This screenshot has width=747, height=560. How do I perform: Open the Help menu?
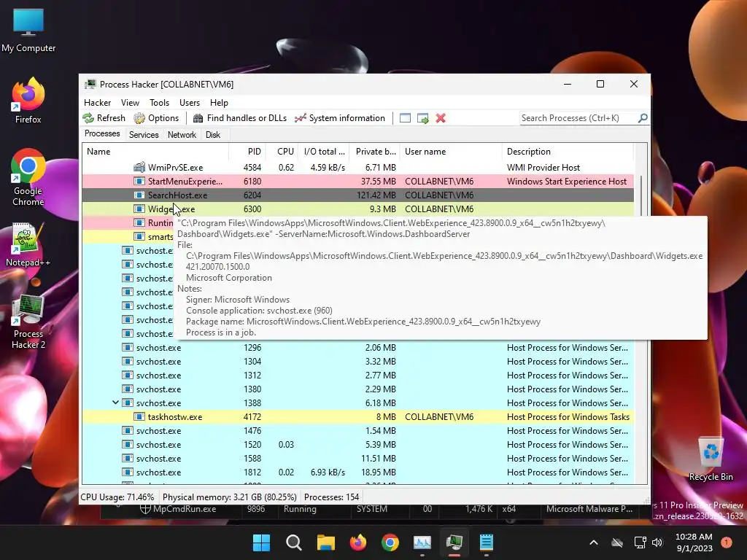pyautogui.click(x=219, y=102)
